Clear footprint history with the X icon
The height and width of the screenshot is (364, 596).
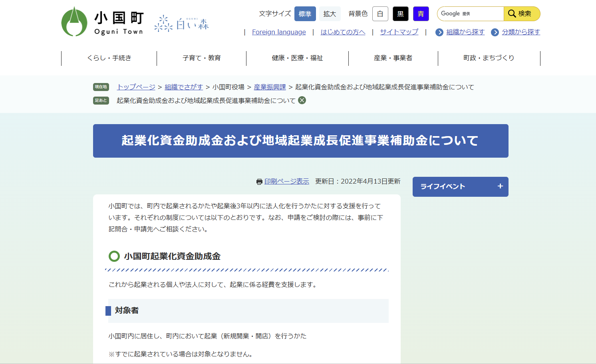(302, 100)
